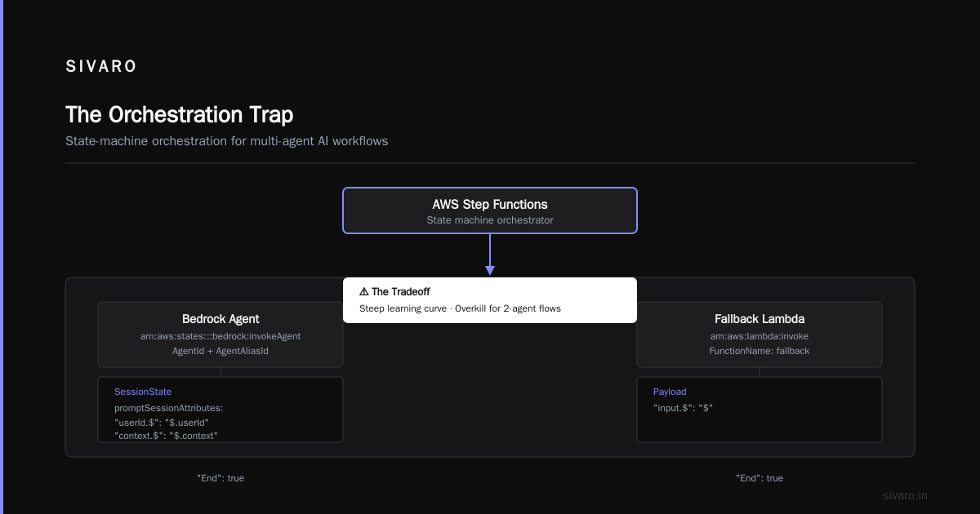
Task: Click 'State machine orchestrator' caption
Action: click(490, 220)
